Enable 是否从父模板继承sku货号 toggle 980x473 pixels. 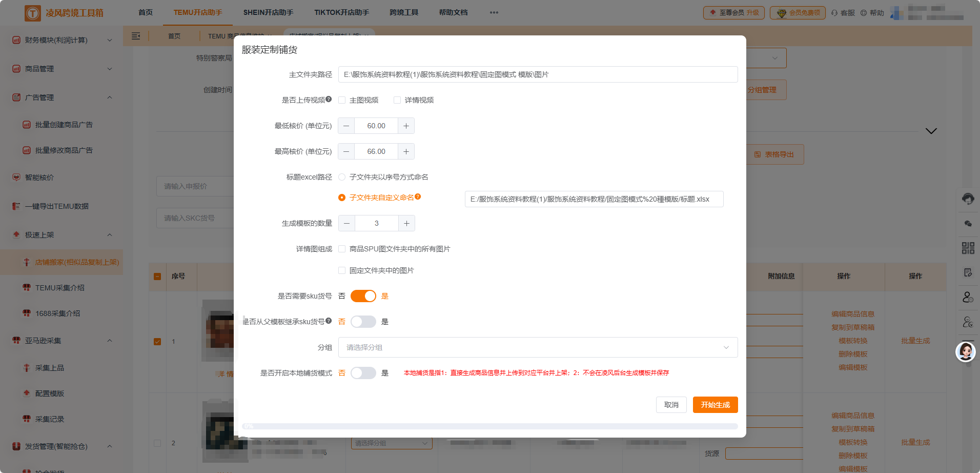pyautogui.click(x=363, y=321)
